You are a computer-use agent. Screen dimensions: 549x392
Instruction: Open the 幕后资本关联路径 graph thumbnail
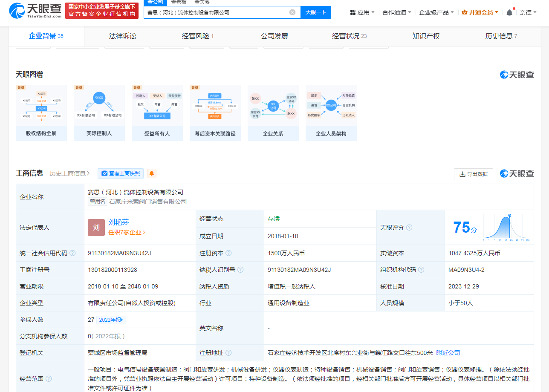[x=215, y=113]
